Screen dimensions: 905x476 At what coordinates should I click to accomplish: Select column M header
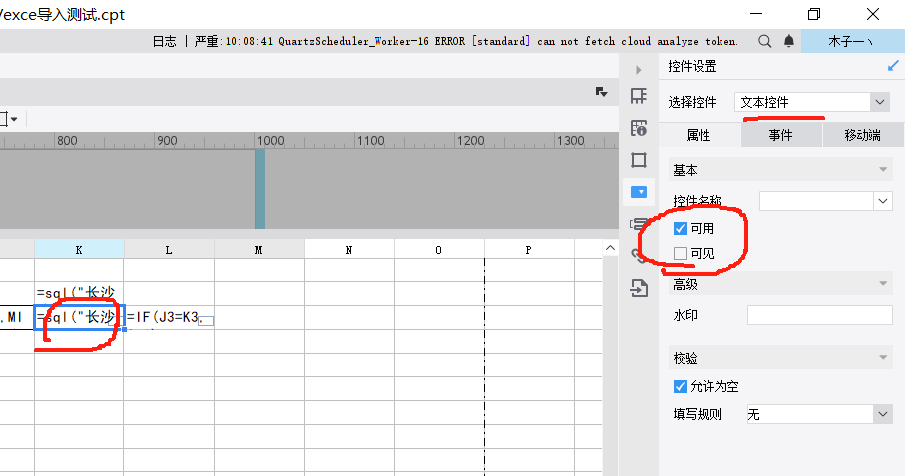[x=259, y=250]
